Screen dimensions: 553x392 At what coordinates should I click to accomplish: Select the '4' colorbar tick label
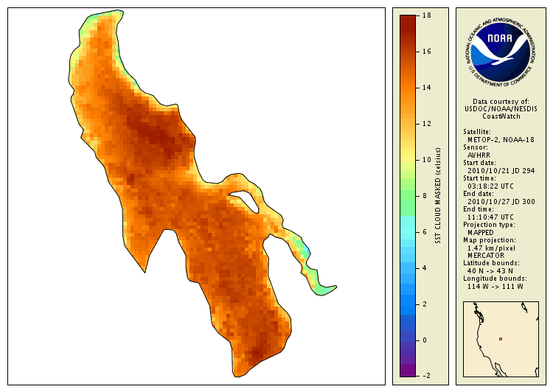point(425,268)
